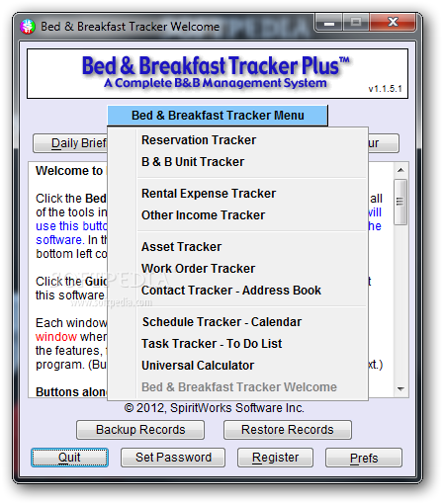Click the red 'window' word

point(56,337)
